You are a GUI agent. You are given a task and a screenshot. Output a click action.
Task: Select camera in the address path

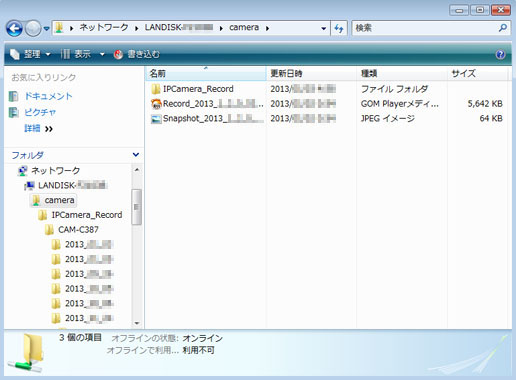(244, 28)
